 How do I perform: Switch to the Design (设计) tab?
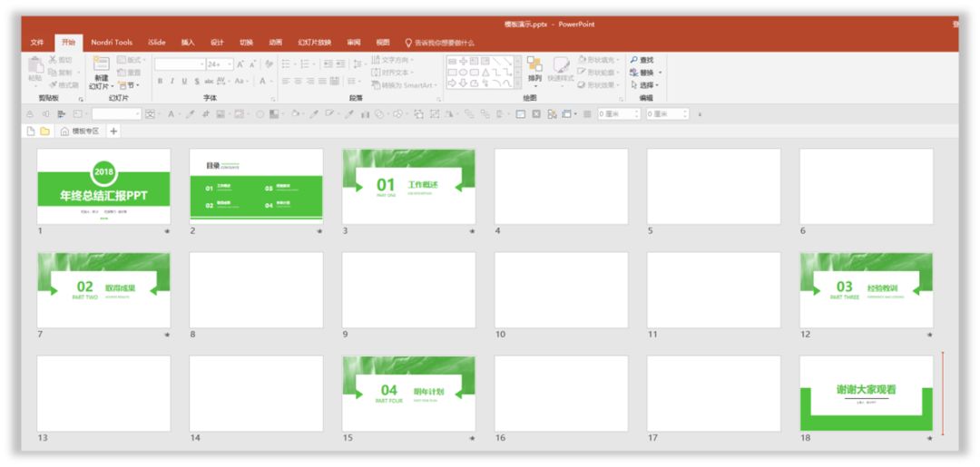coord(217,43)
